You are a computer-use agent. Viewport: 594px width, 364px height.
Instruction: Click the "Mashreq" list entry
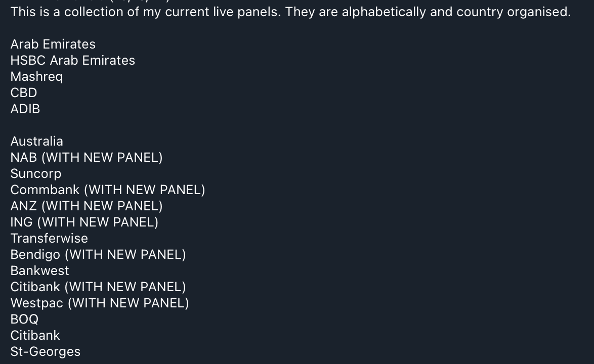click(x=36, y=76)
